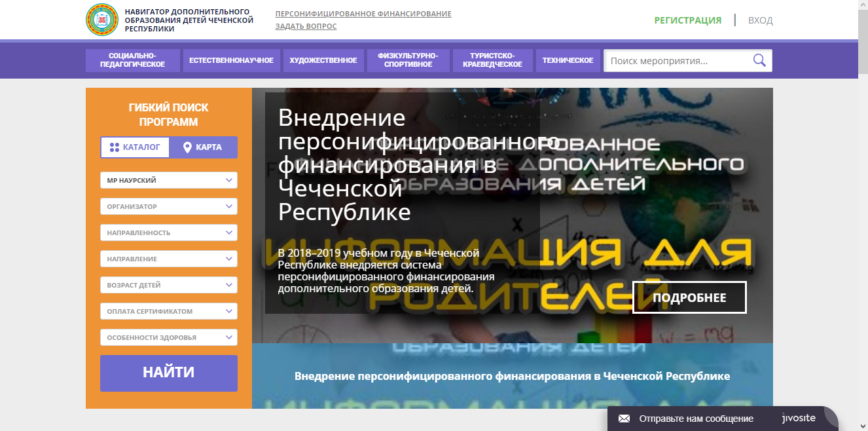The image size is (868, 431).
Task: Switch to КАТАЛОГ catalog view
Action: click(136, 147)
